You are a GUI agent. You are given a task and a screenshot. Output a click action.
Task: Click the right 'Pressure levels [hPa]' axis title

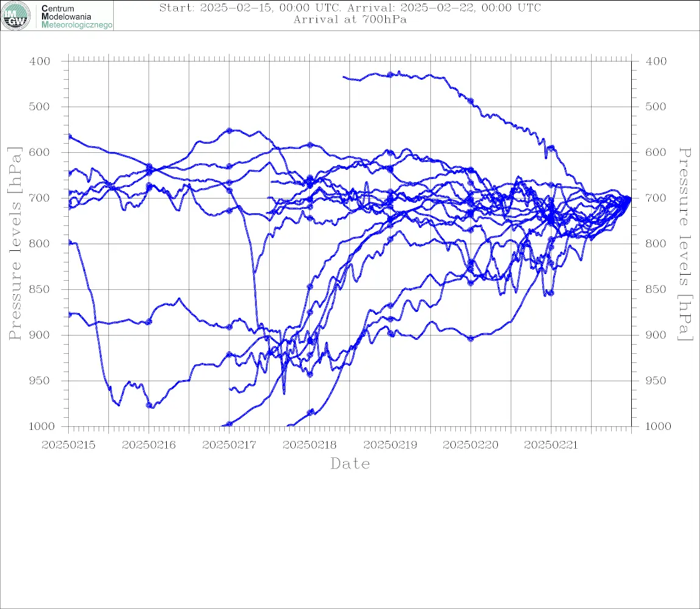tap(685, 244)
